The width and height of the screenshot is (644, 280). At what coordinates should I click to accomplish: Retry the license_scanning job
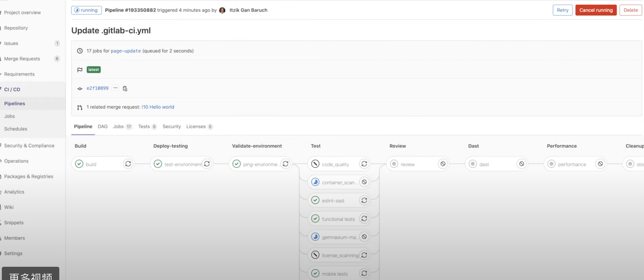click(364, 255)
